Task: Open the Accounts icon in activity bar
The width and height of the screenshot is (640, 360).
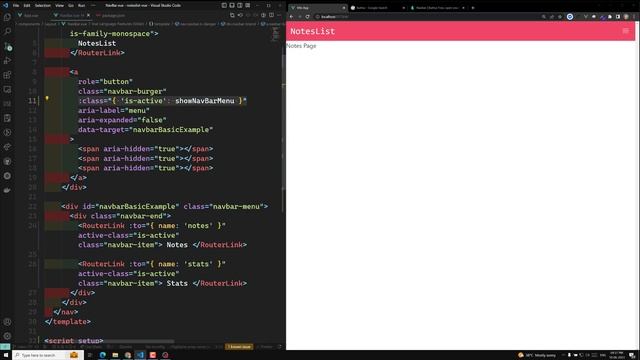Action: click(x=7, y=322)
